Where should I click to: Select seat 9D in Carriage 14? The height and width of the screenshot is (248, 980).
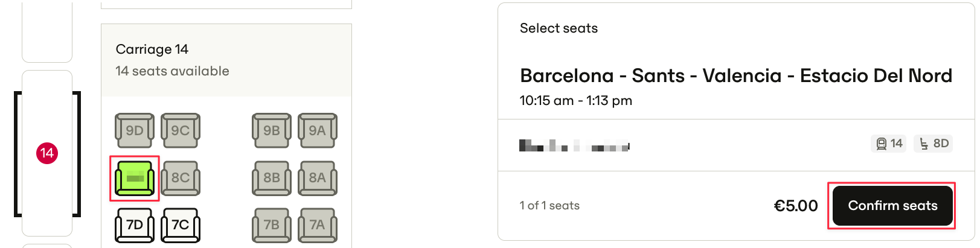tap(135, 130)
